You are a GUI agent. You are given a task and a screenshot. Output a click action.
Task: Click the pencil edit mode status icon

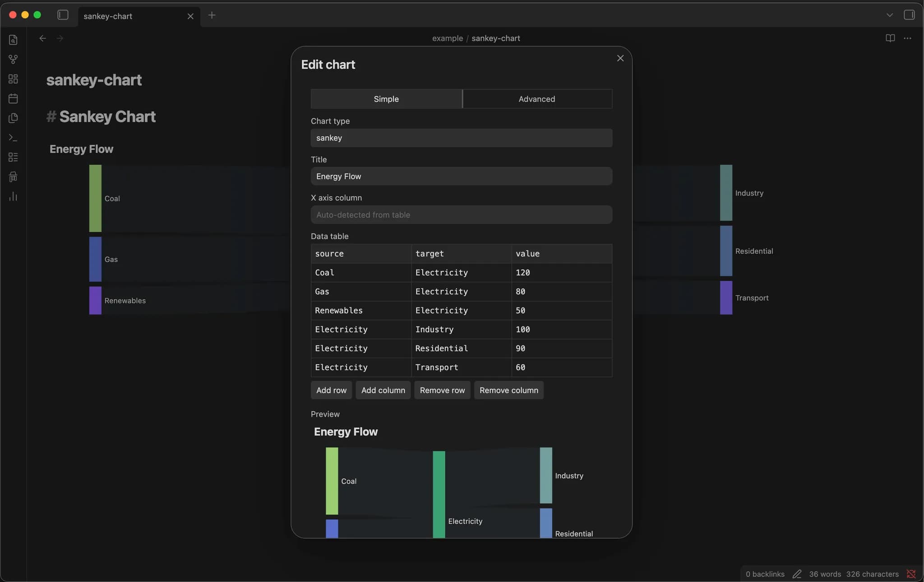click(x=797, y=574)
